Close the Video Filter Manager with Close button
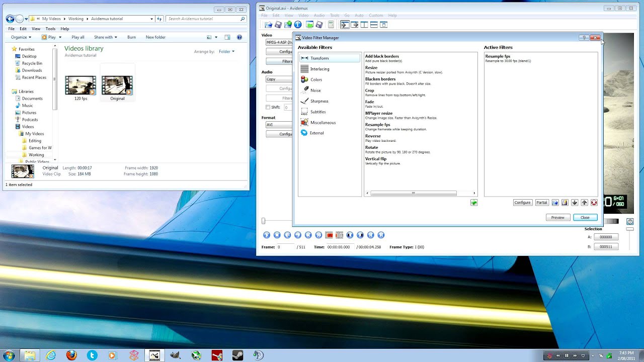The height and width of the screenshot is (362, 644). (x=585, y=218)
